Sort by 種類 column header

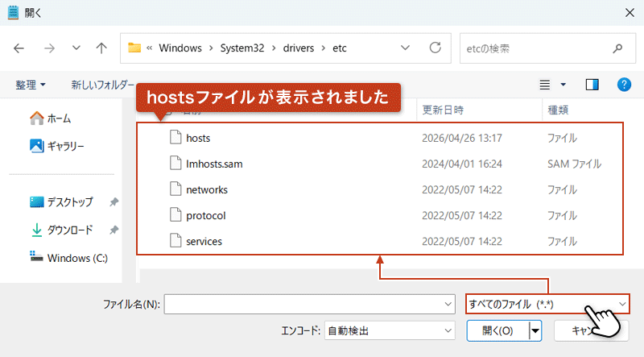pyautogui.click(x=558, y=110)
